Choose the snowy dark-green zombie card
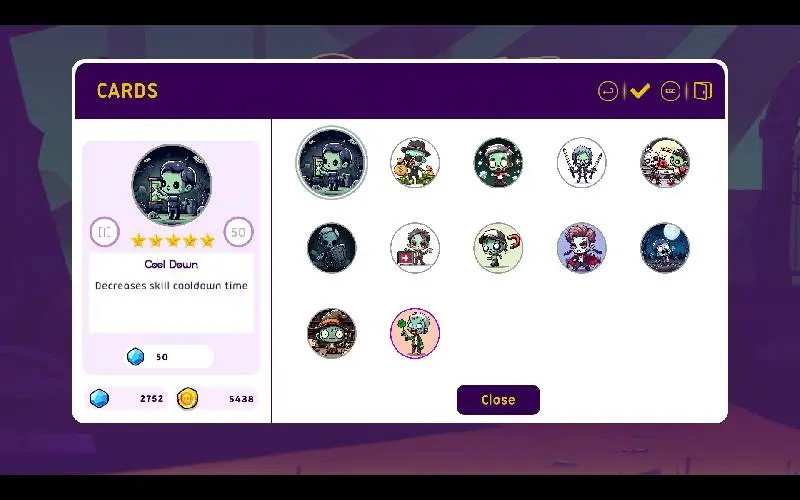 click(x=498, y=162)
